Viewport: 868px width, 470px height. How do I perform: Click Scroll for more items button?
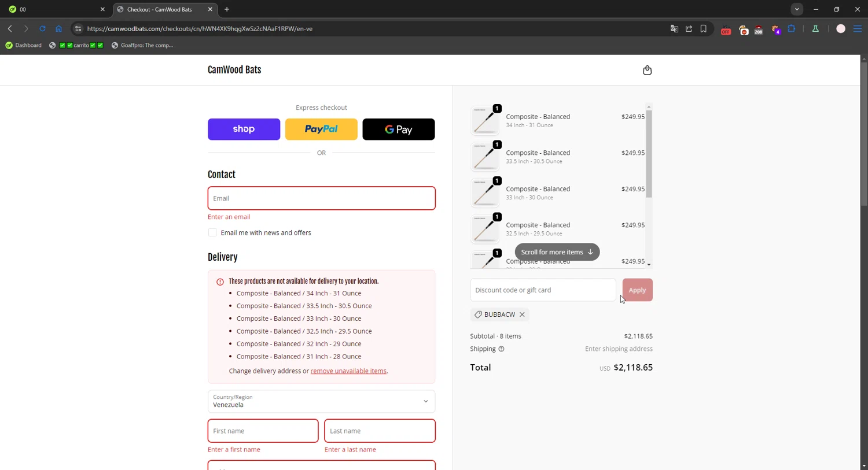click(557, 252)
